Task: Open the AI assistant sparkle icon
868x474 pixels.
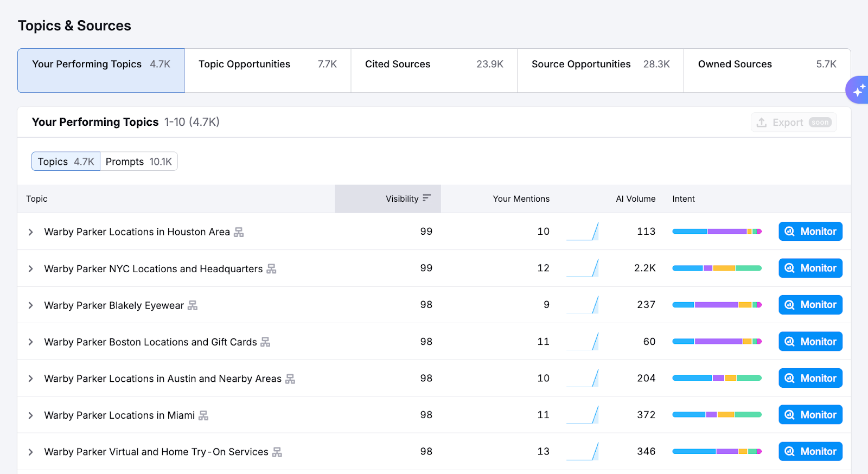Action: click(858, 90)
